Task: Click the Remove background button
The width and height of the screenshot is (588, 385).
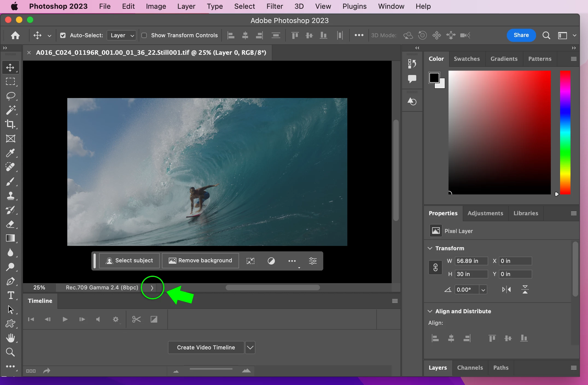Action: [200, 261]
